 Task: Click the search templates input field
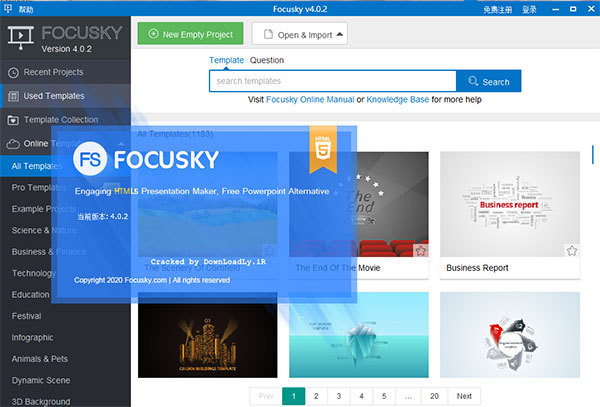click(x=333, y=81)
